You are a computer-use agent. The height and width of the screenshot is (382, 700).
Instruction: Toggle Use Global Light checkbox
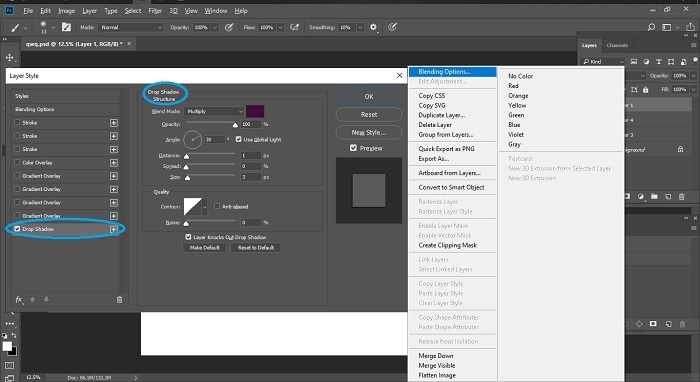click(x=238, y=139)
